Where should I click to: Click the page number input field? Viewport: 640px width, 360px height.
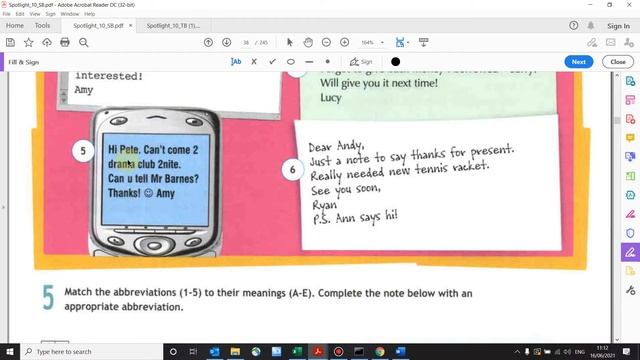(x=246, y=42)
